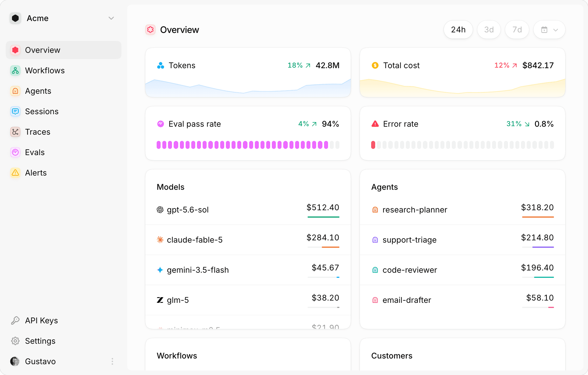Click the Acme workspace logo icon
This screenshot has width=588, height=375.
point(15,18)
